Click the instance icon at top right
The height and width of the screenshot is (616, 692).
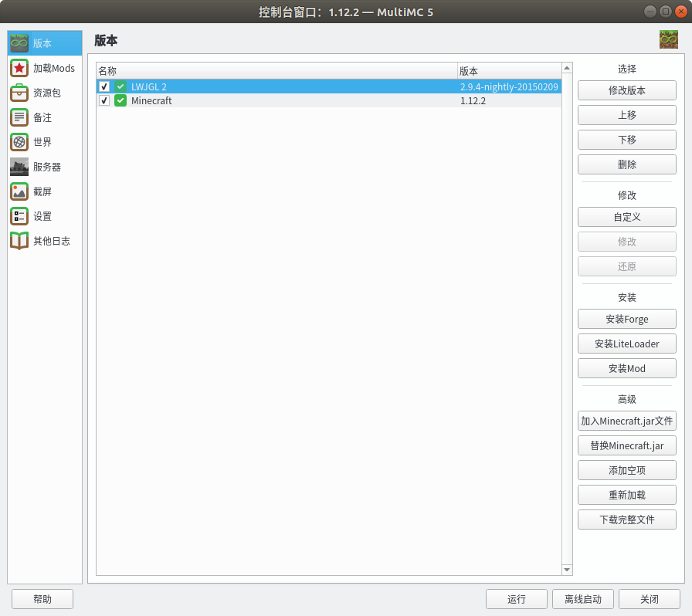pyautogui.click(x=669, y=39)
